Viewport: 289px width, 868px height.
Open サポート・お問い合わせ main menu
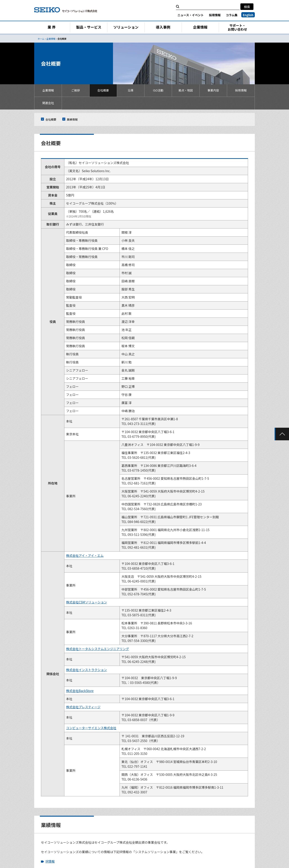click(x=237, y=27)
